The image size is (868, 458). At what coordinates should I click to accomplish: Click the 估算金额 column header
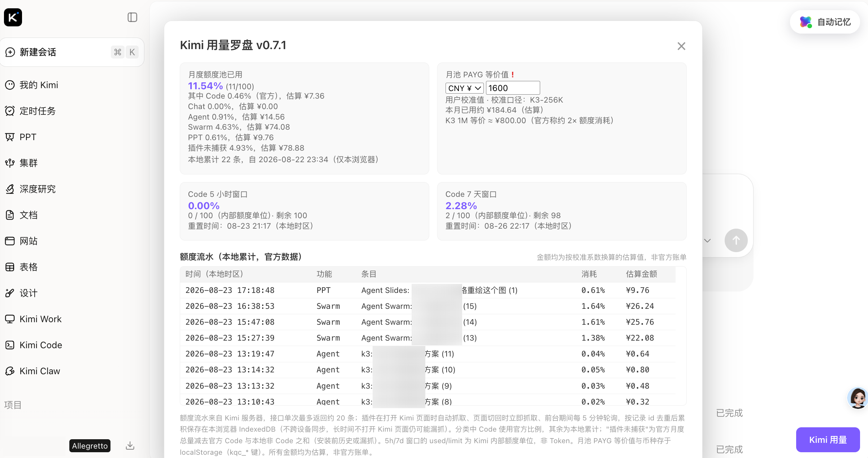(x=642, y=274)
